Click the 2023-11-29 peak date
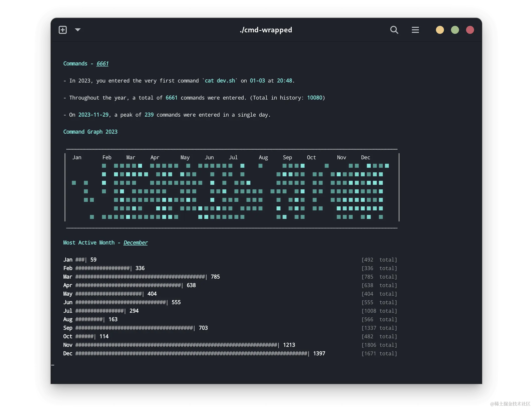This screenshot has width=532, height=408. coord(93,115)
